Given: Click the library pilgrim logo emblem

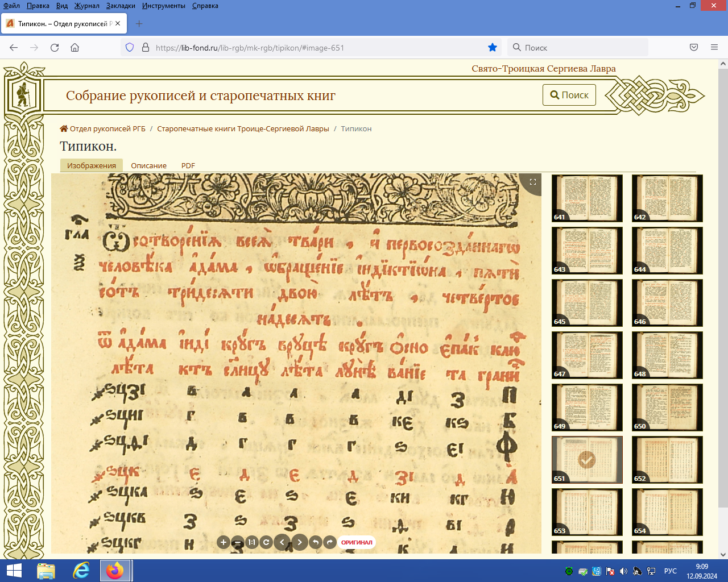Looking at the screenshot, I should pos(23,95).
